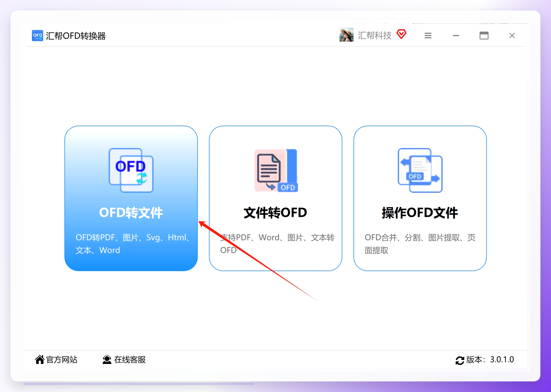Click the 汇帮OFD转换器 title text
551x392 pixels.
point(76,36)
